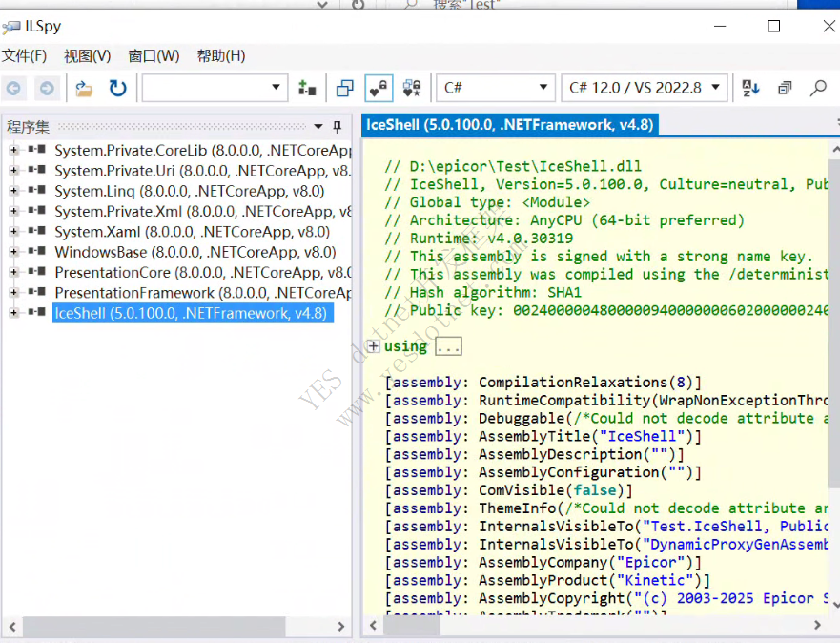This screenshot has height=643, width=840.
Task: Open the C# language dropdown
Action: (x=495, y=88)
